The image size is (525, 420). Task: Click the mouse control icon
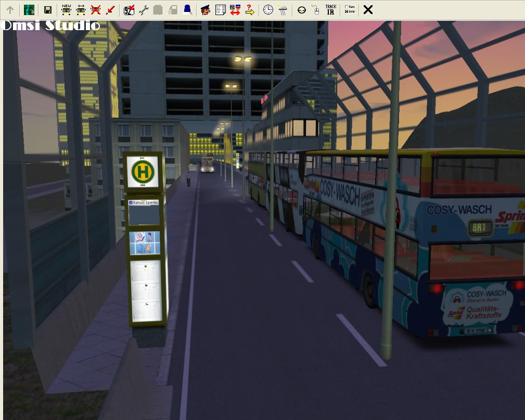[x=316, y=10]
